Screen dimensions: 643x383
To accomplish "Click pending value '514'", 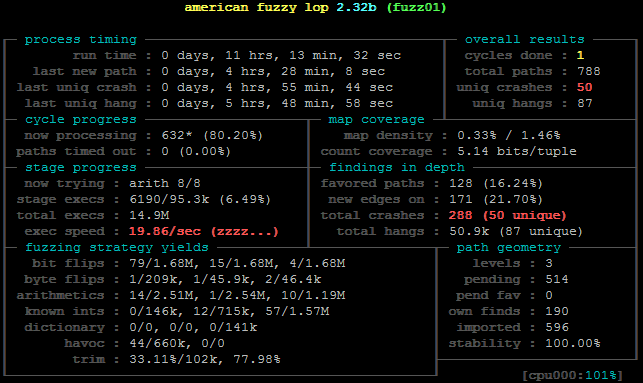I will point(556,279).
